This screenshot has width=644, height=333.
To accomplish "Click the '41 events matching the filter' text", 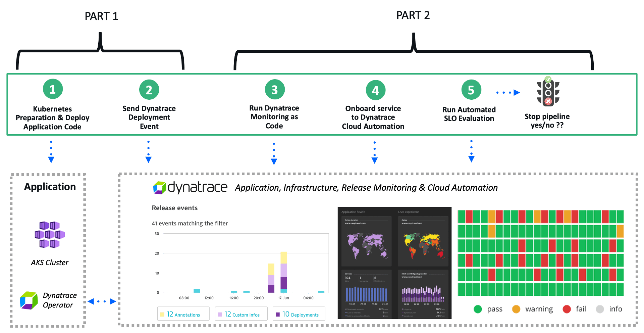I will point(190,224).
